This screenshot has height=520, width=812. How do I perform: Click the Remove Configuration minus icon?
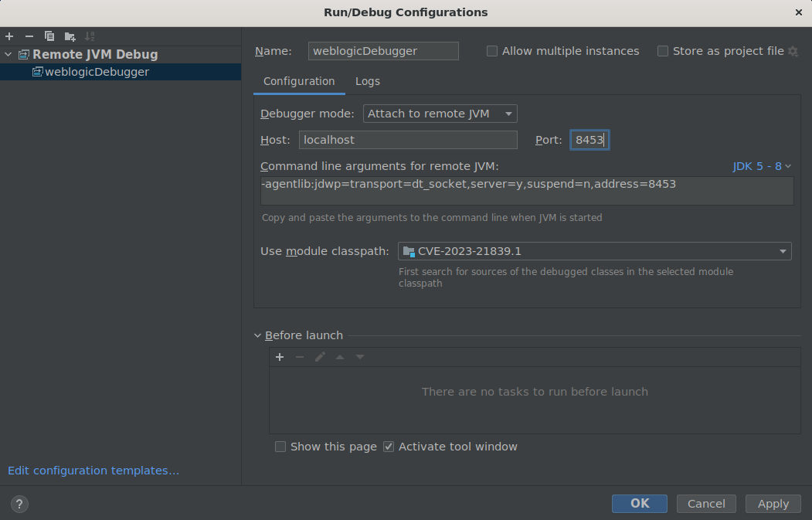(x=29, y=36)
